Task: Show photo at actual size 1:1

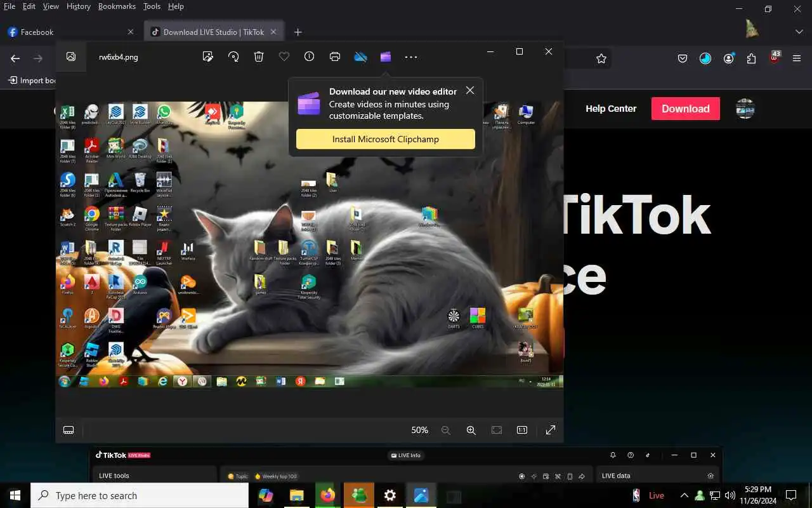Action: tap(522, 430)
